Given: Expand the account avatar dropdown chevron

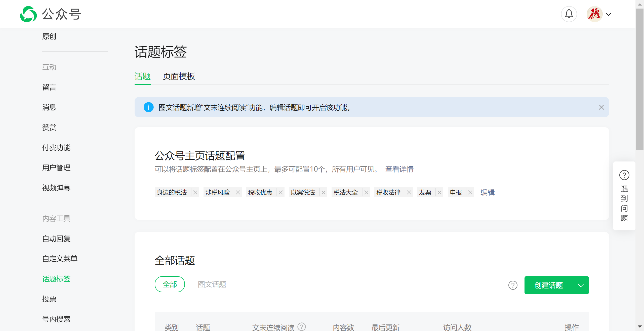Looking at the screenshot, I should (x=609, y=15).
